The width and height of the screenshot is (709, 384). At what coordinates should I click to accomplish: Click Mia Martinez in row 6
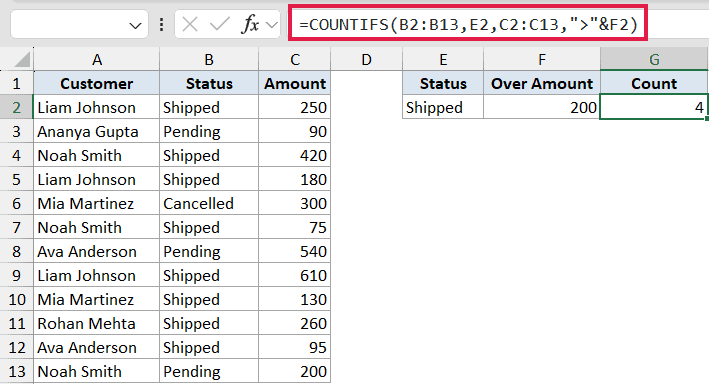[97, 203]
